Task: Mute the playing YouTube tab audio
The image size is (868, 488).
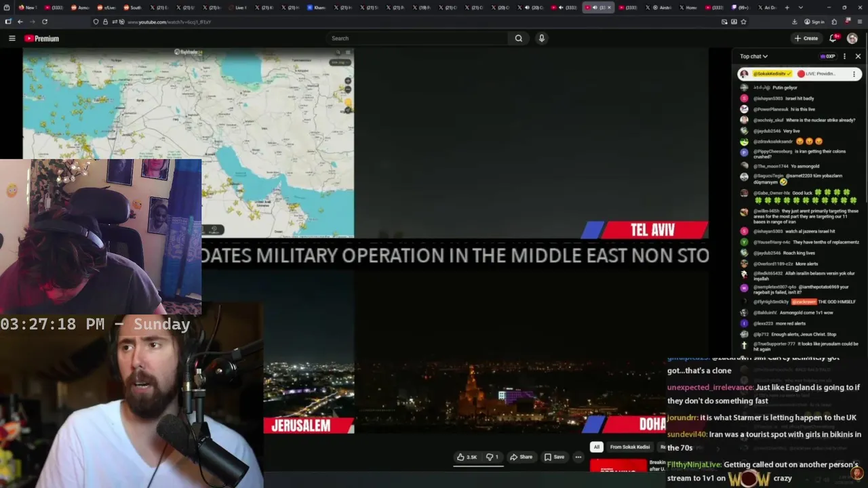Action: [x=595, y=7]
